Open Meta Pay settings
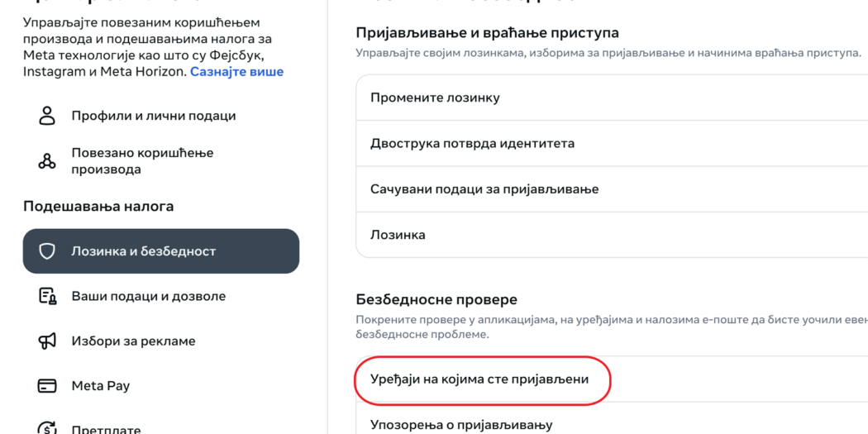 point(100,385)
